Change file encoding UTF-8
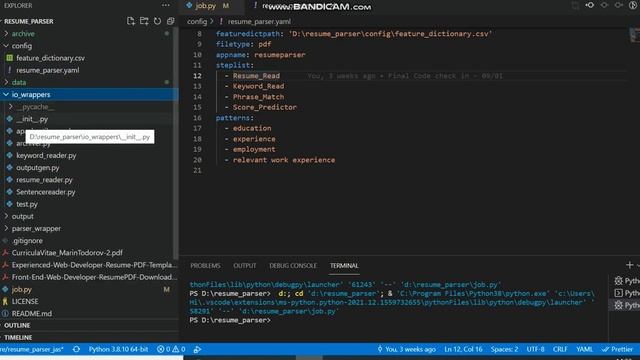Screen dimensions: 640x360 pyautogui.click(x=535, y=349)
